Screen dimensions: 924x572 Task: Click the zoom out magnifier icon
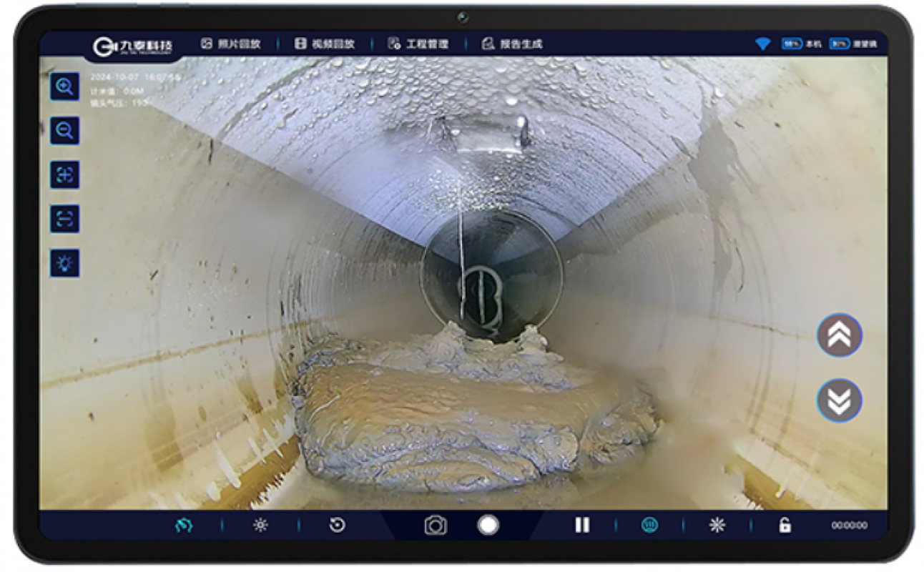(65, 131)
